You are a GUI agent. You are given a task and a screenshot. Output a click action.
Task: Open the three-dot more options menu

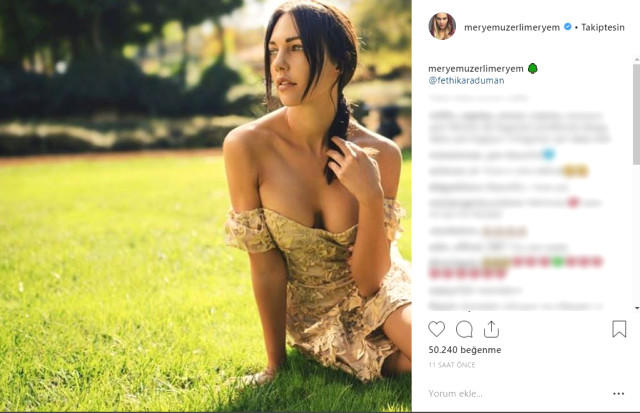click(x=618, y=394)
